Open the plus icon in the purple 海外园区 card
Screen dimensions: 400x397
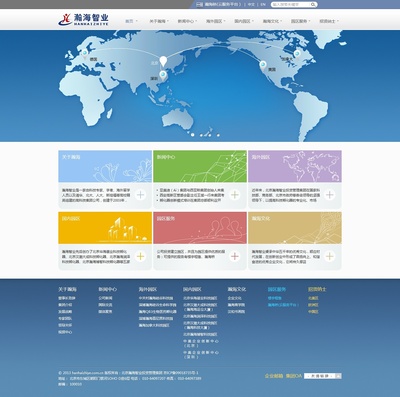(330, 195)
